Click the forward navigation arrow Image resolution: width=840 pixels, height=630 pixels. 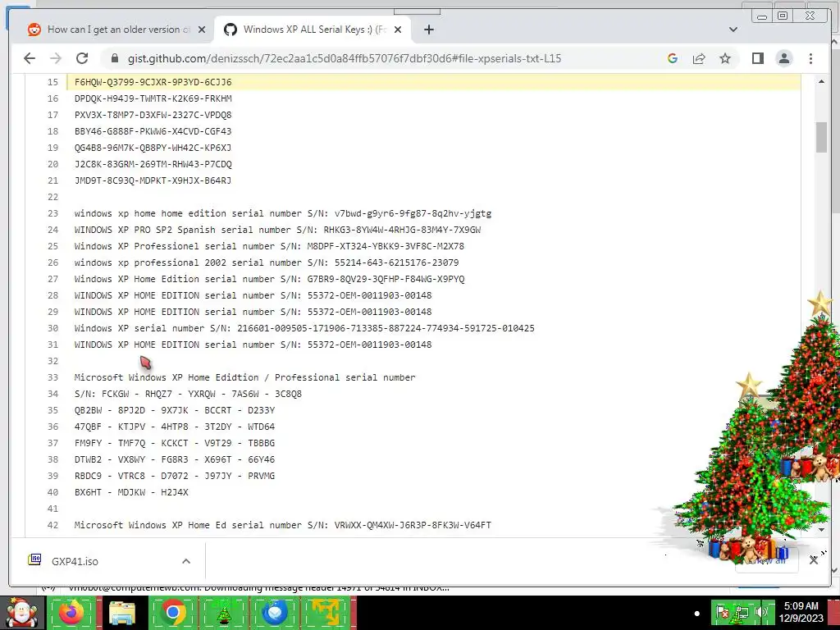pos(56,58)
